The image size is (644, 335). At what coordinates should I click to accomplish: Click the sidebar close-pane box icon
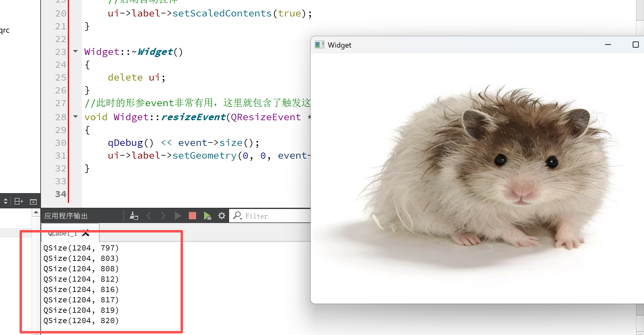pyautogui.click(x=33, y=202)
